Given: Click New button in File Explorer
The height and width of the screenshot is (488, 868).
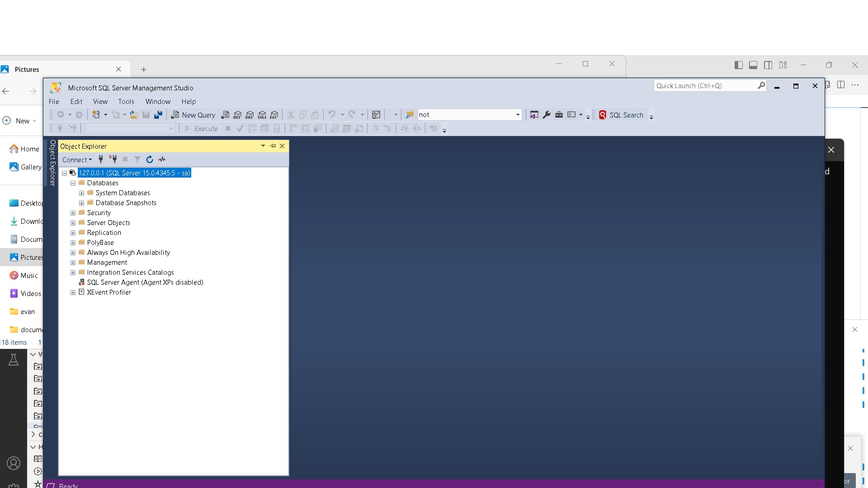Looking at the screenshot, I should tap(19, 121).
